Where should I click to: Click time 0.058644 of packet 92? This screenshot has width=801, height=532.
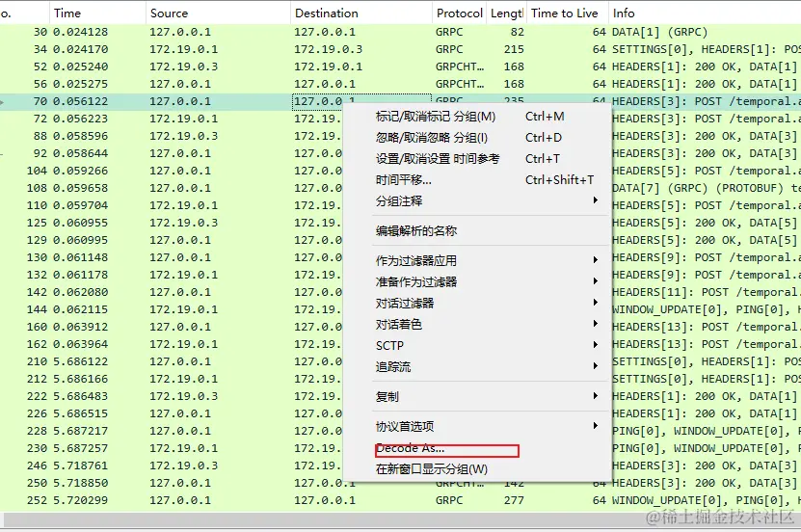(x=81, y=153)
